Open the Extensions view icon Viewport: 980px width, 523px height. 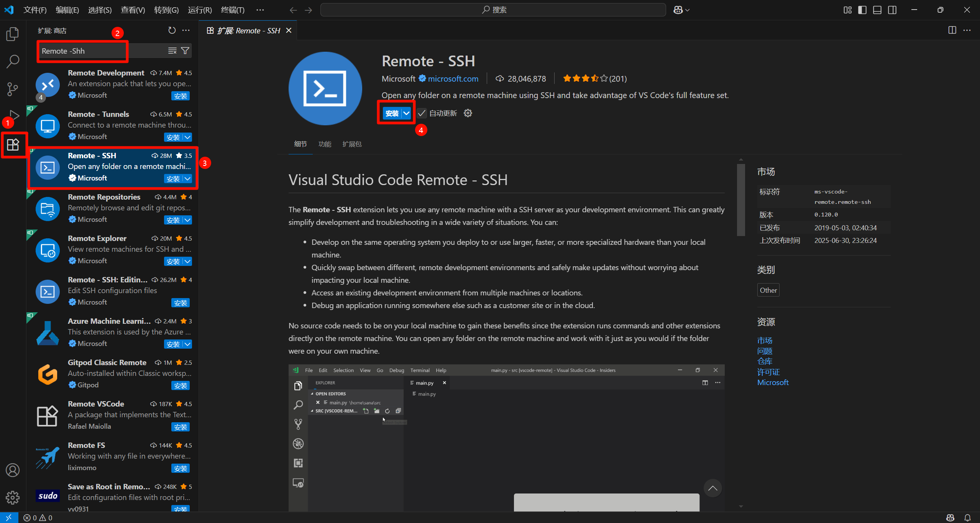pos(13,144)
